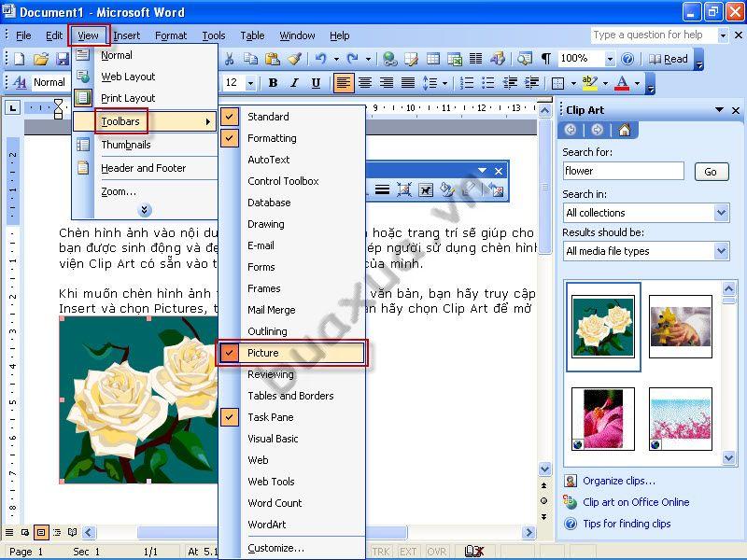Open the Insert menu
747x560 pixels.
pos(126,35)
